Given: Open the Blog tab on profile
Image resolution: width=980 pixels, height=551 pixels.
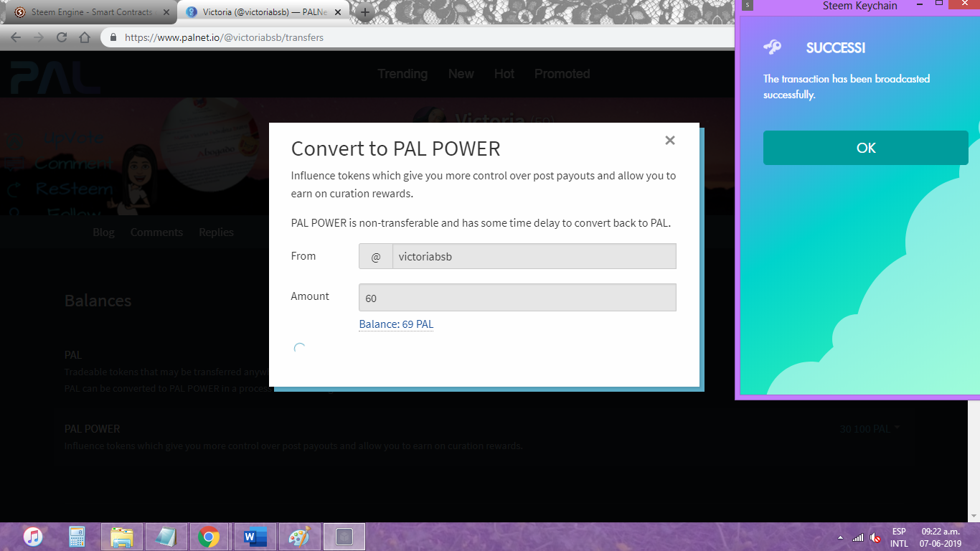Looking at the screenshot, I should click(103, 232).
